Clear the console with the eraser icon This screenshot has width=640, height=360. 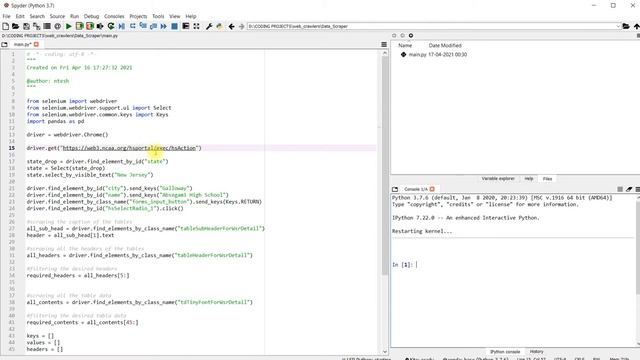[629, 189]
